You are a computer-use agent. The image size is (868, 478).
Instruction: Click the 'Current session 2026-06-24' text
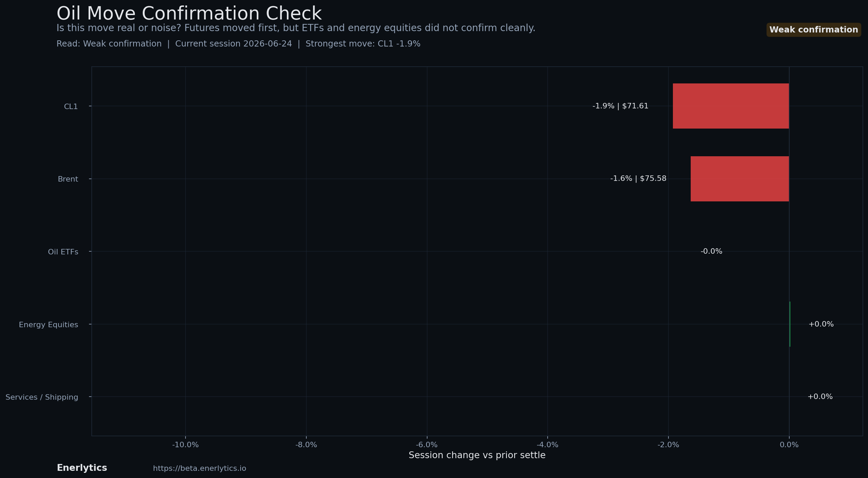coord(233,44)
